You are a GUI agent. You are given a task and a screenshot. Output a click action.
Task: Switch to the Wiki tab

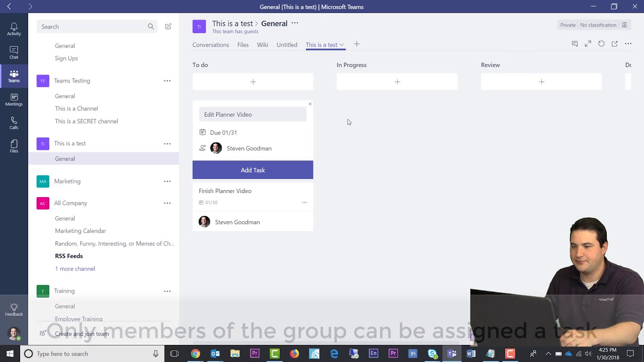pyautogui.click(x=263, y=45)
